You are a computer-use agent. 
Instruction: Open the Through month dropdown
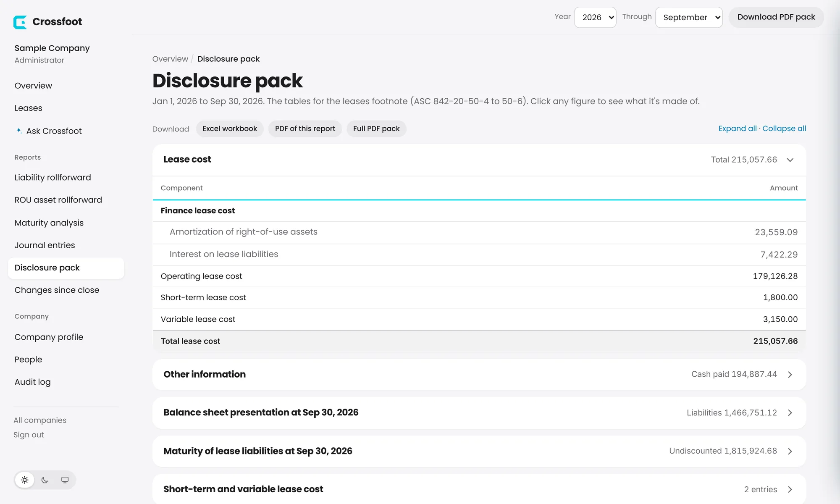689,17
